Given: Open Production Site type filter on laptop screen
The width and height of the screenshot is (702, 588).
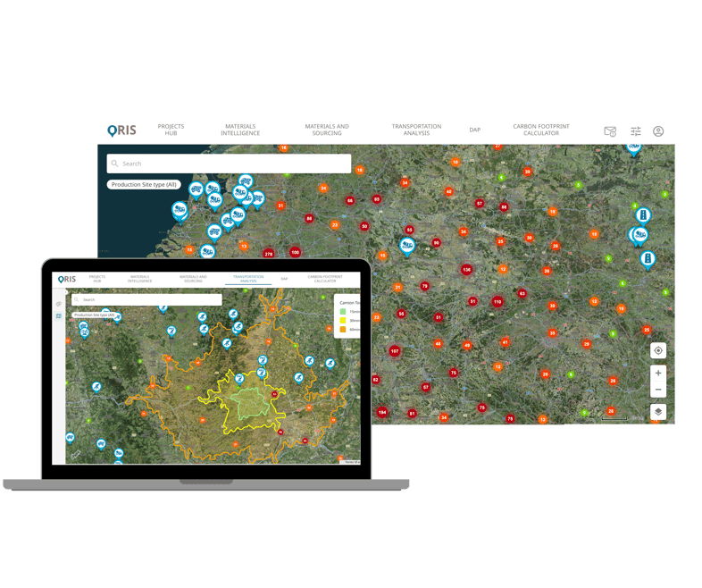Looking at the screenshot, I should (97, 315).
